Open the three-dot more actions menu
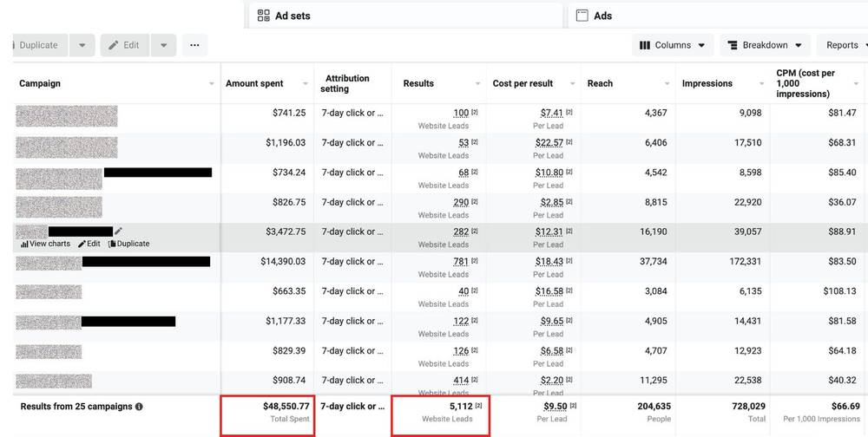Viewport: 868px width, 437px height. pyautogui.click(x=194, y=45)
